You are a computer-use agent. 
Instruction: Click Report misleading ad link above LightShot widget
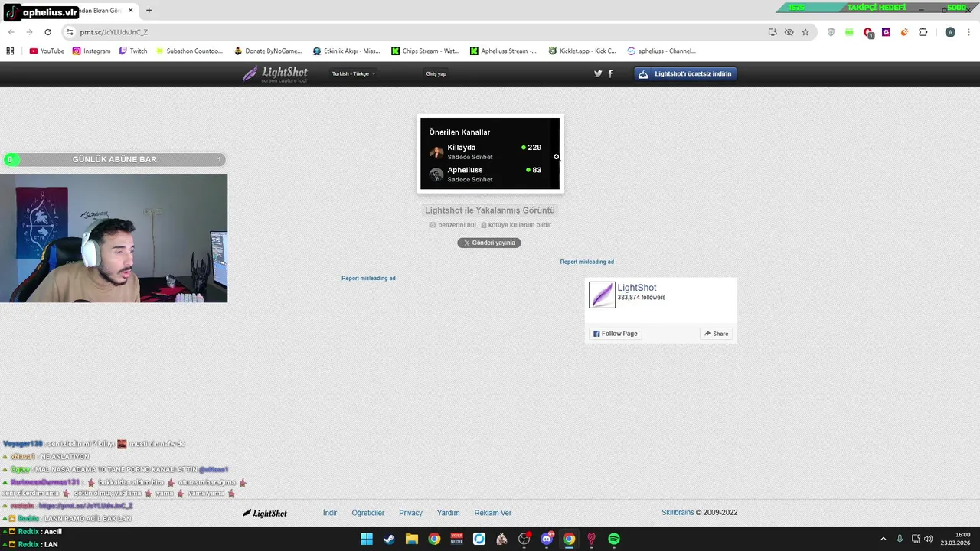tap(586, 262)
